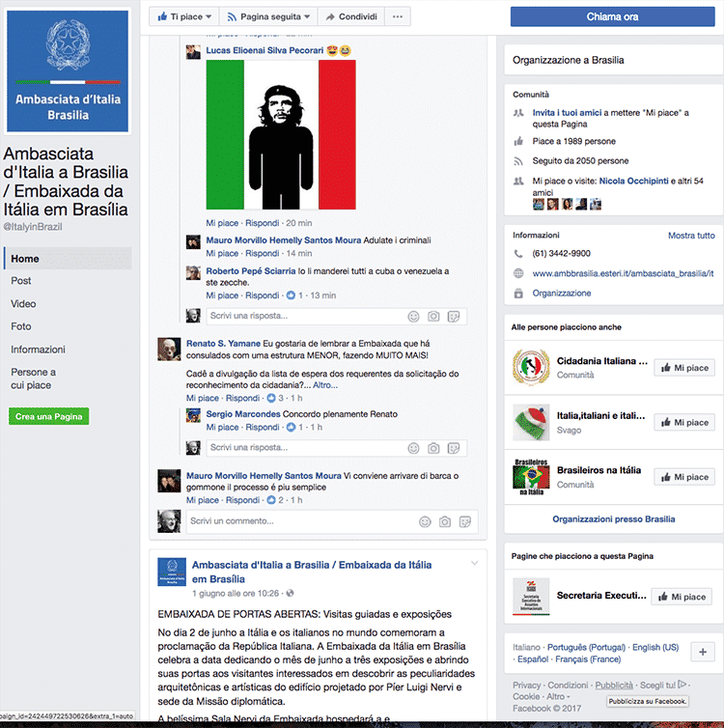The height and width of the screenshot is (728, 724).
Task: Click the first 'Scrivi una risposta' field
Action: 306,316
